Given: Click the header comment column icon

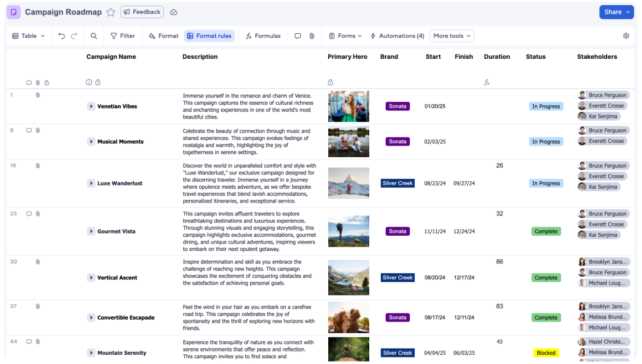Looking at the screenshot, I should tap(29, 83).
